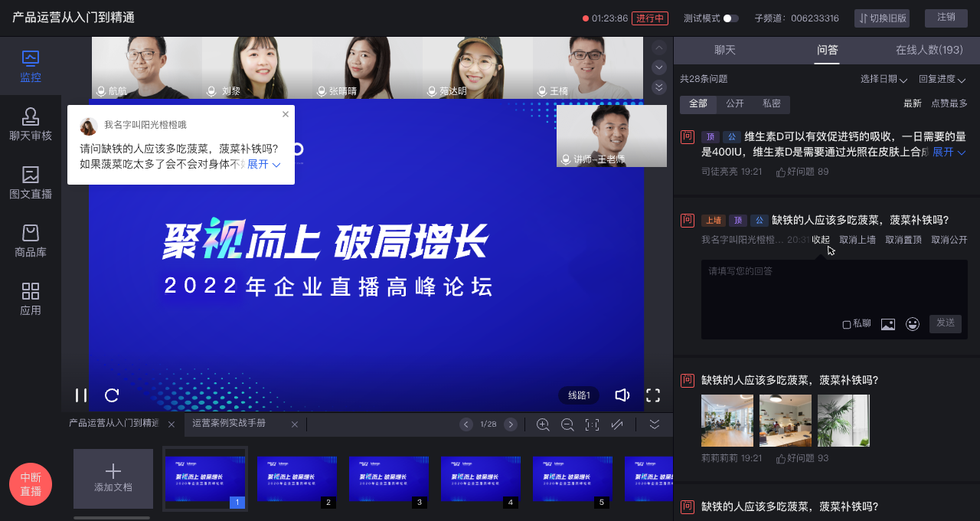Click the up chevron beside participant videos
This screenshot has height=521, width=980.
coord(658,48)
